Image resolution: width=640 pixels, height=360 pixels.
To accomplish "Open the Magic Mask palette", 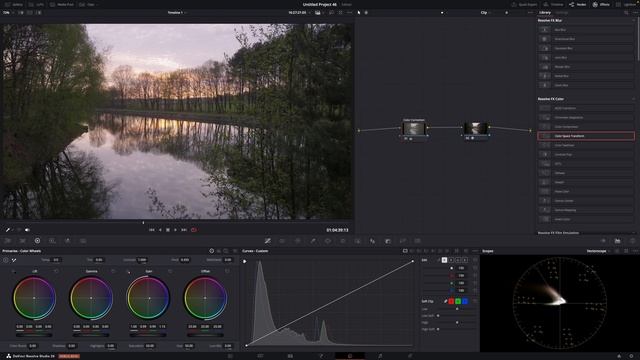I will pos(358,241).
